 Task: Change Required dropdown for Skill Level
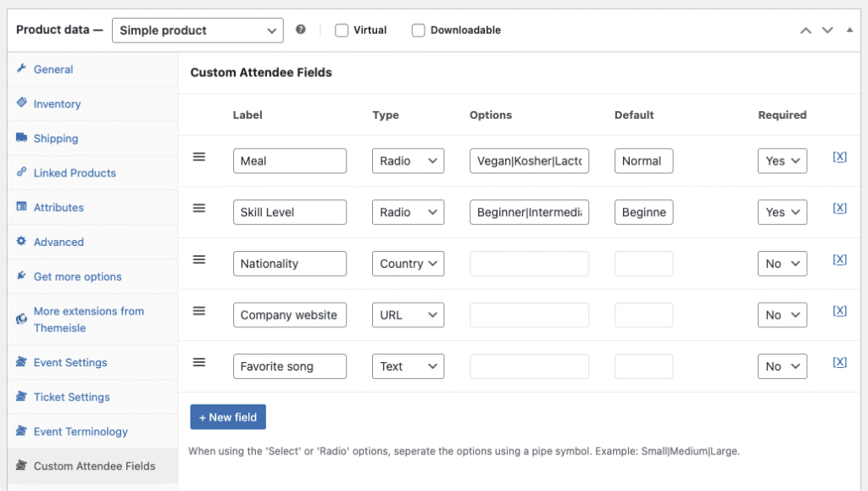[x=782, y=212]
